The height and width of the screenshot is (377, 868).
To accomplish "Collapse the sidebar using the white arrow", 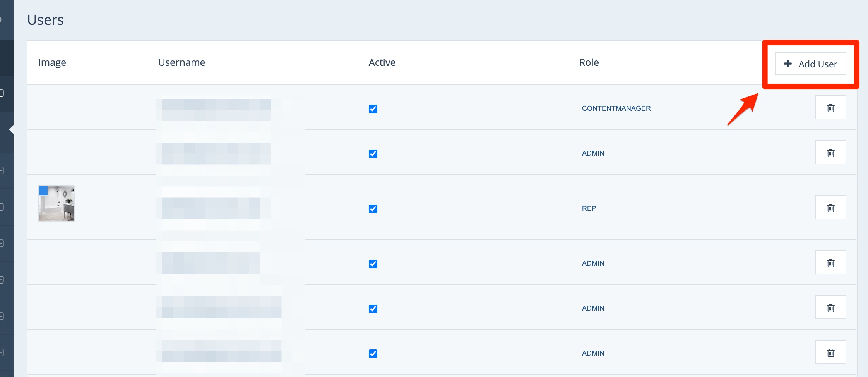I will [x=12, y=129].
